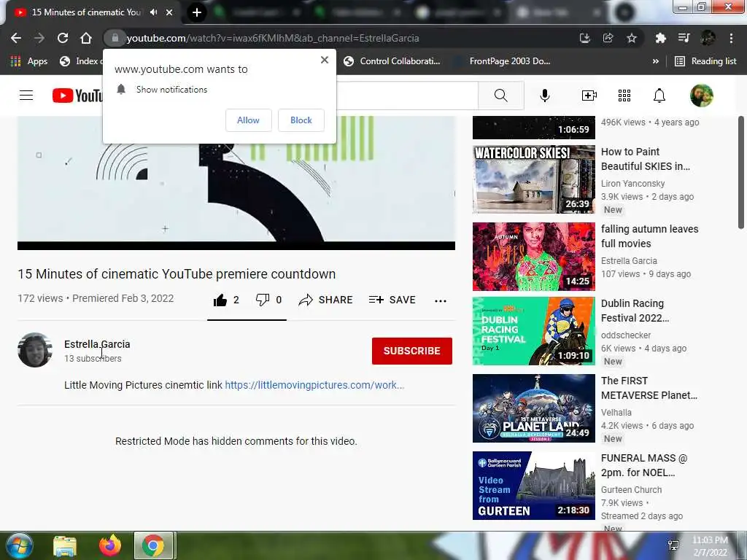
Task: Click the install app icon in address bar
Action: click(584, 38)
